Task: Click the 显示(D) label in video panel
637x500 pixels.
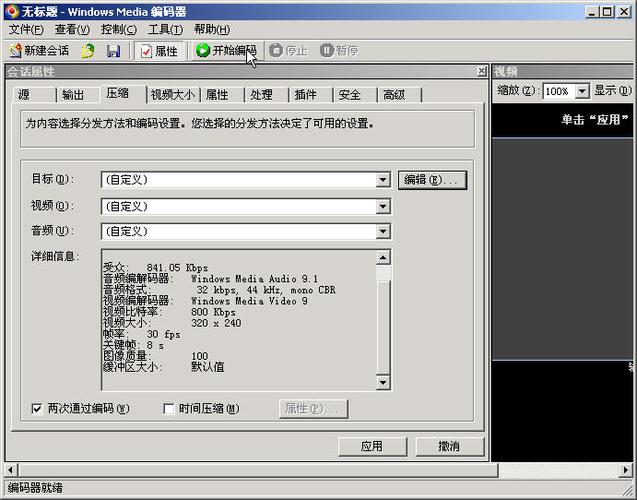Action: (x=613, y=91)
